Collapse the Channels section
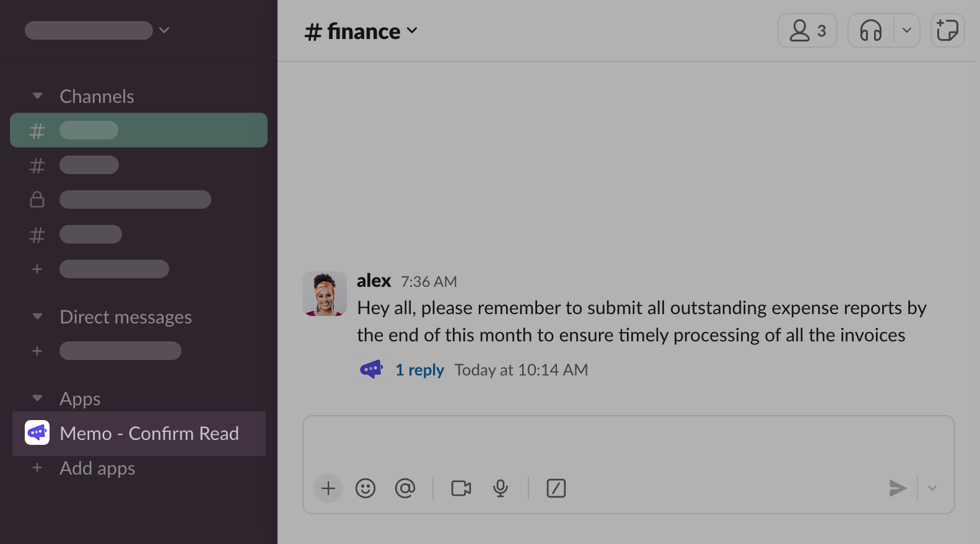 coord(38,96)
